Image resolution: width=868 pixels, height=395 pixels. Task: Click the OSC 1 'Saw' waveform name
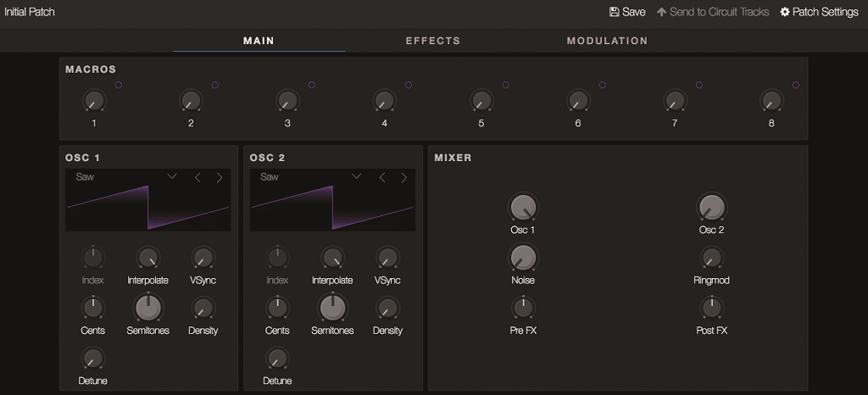tap(85, 177)
